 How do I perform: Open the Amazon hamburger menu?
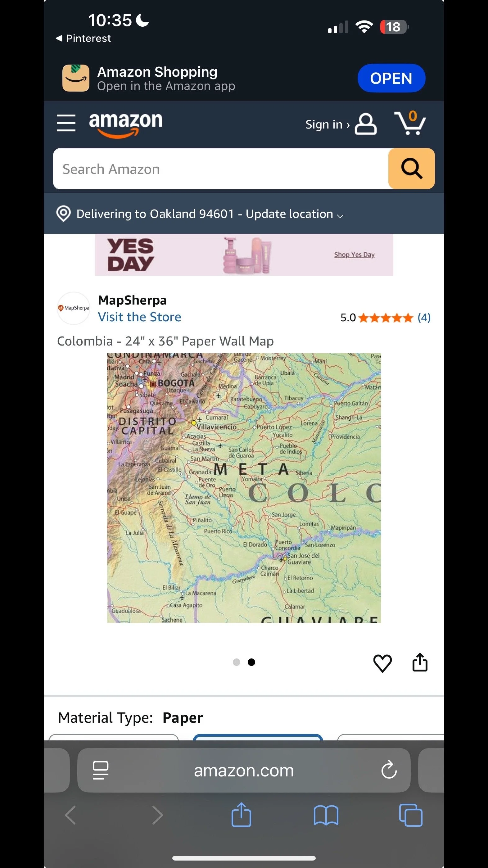[66, 123]
